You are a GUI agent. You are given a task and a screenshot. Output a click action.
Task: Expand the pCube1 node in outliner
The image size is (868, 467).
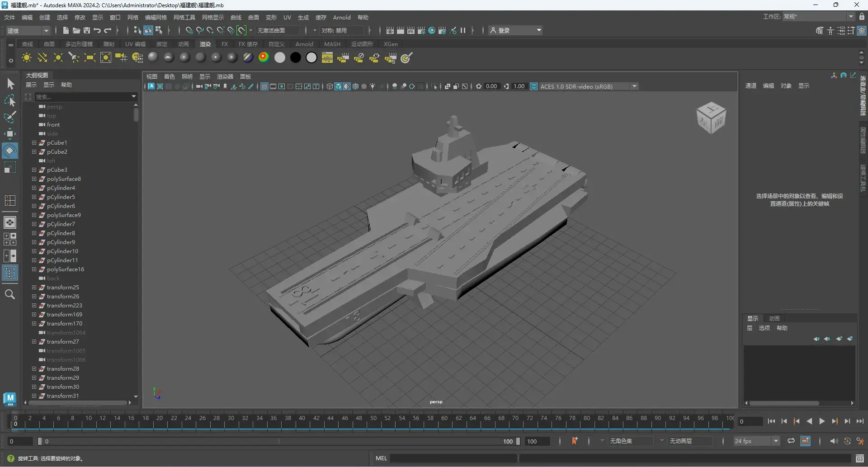point(34,142)
